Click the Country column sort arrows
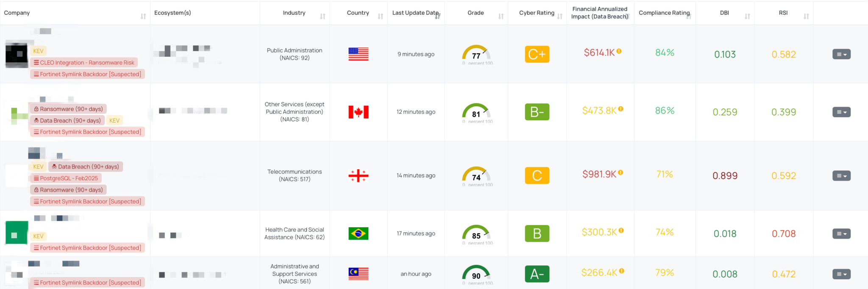This screenshot has height=289, width=868. pos(380,17)
